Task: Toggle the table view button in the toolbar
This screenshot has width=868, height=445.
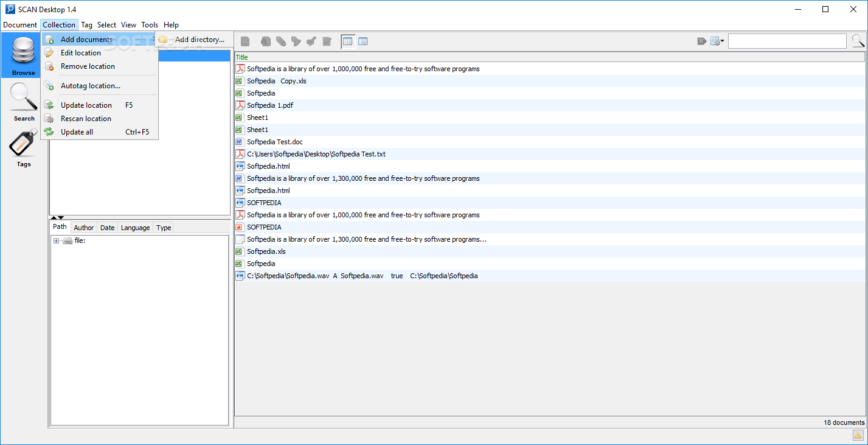Action: 348,41
